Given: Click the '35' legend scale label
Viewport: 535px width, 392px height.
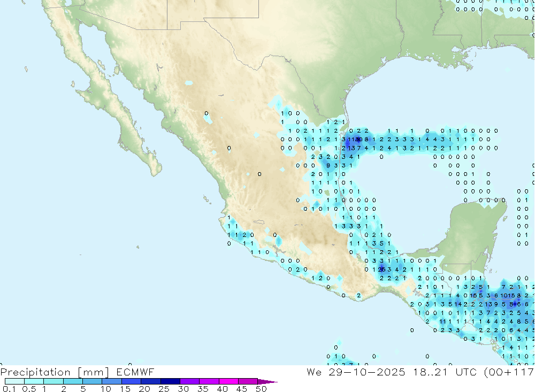Looking at the screenshot, I should coord(203,389).
